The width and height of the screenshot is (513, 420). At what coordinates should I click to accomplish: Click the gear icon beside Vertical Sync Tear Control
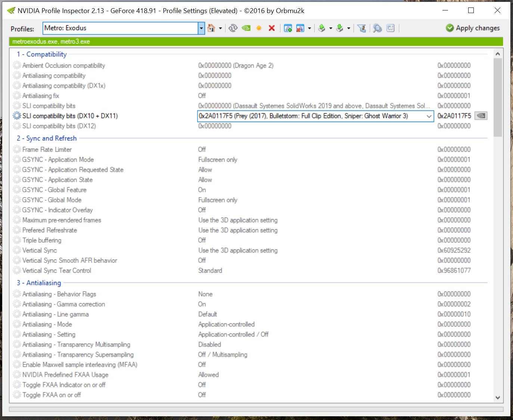tap(17, 270)
